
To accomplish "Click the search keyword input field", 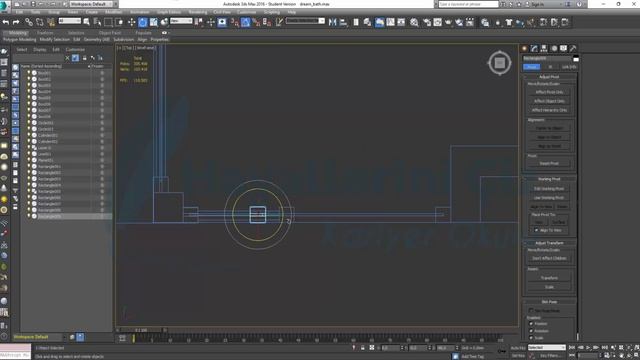I will pyautogui.click(x=468, y=4).
